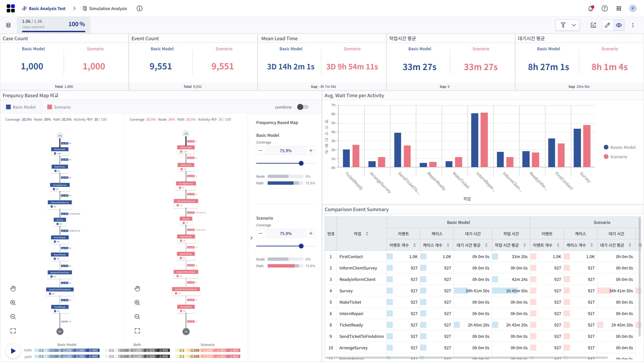The height and width of the screenshot is (362, 644).
Task: Click the layers stack icon
Action: pyautogui.click(x=8, y=25)
